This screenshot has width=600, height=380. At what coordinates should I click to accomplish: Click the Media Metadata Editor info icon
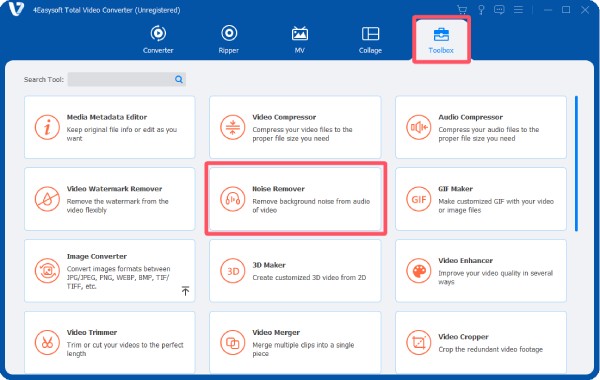coord(47,127)
